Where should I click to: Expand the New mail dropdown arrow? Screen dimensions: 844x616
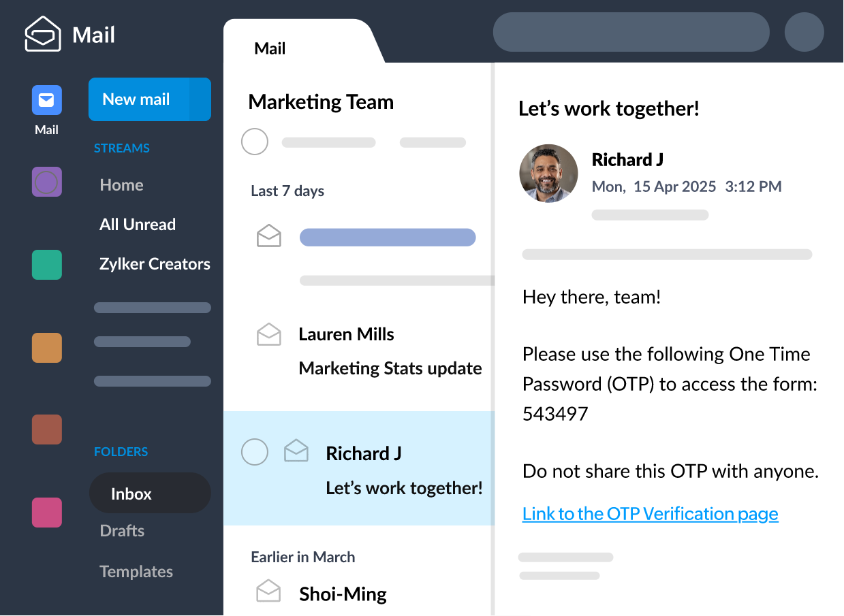[200, 99]
